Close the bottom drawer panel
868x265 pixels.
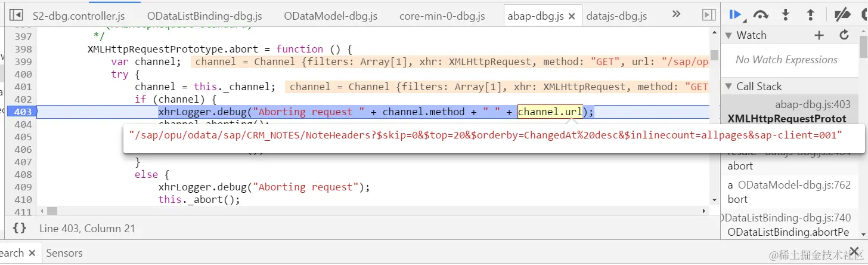854,251
